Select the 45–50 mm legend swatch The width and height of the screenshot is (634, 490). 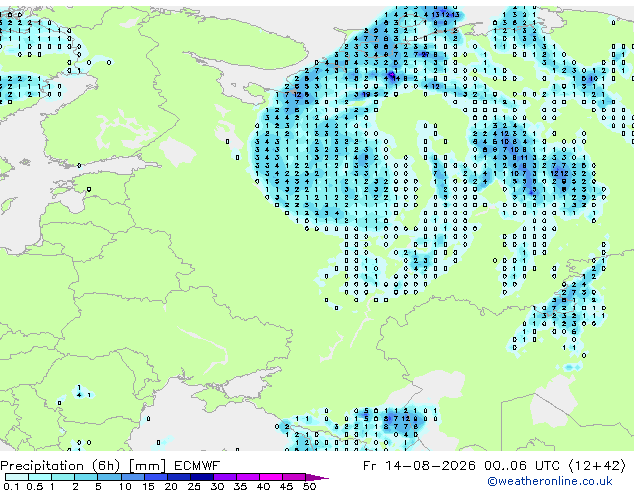coord(294,477)
